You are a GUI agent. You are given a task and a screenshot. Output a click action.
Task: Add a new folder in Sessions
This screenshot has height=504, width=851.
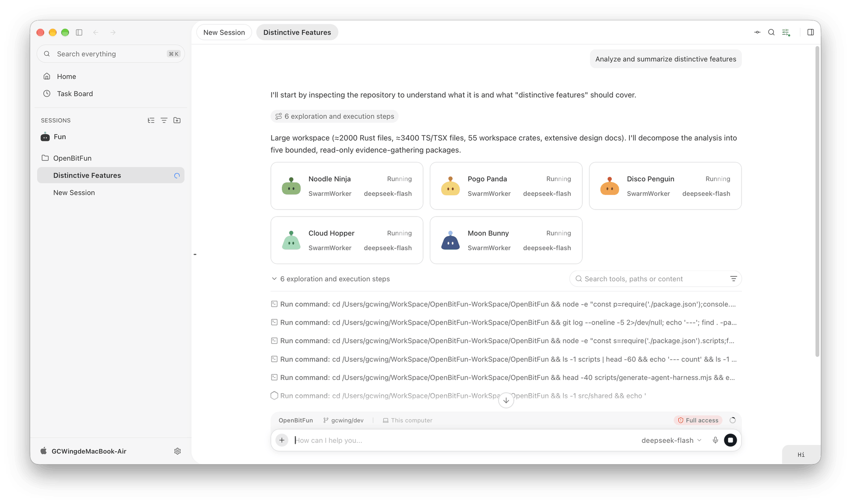(x=177, y=120)
